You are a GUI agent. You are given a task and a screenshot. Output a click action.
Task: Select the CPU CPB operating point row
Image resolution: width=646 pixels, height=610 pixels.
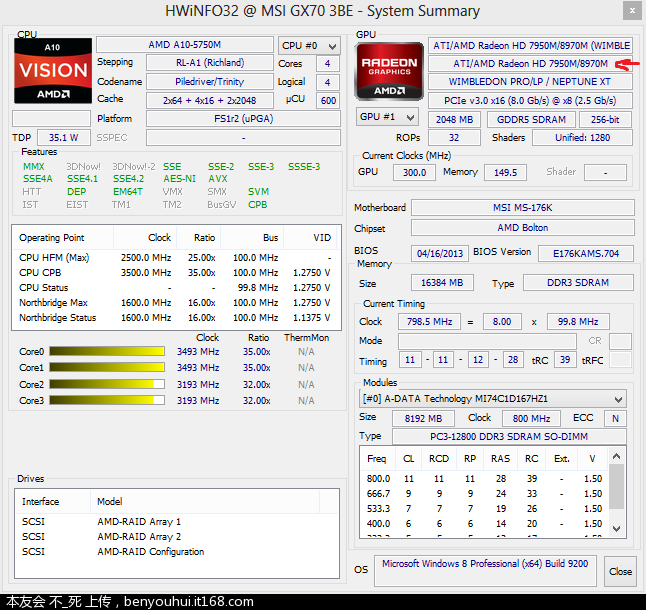coord(176,273)
